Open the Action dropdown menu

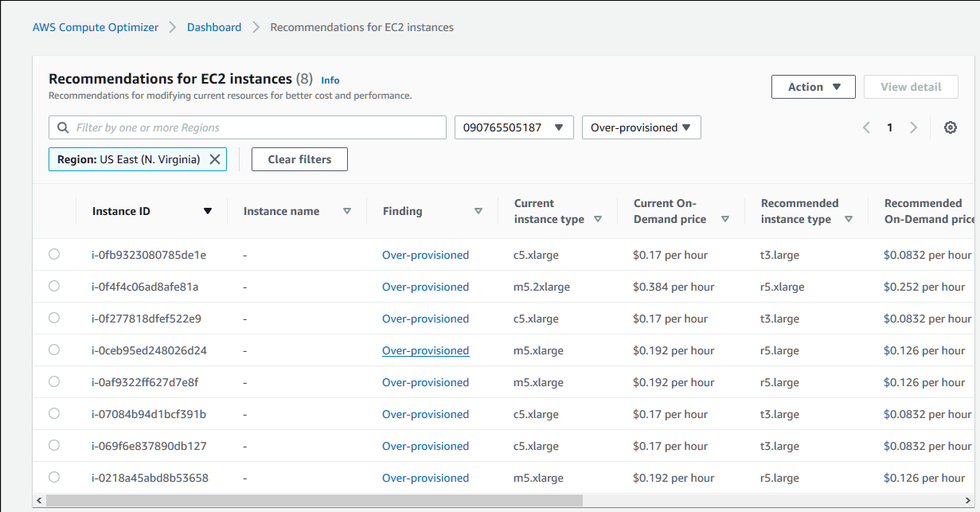coord(813,87)
